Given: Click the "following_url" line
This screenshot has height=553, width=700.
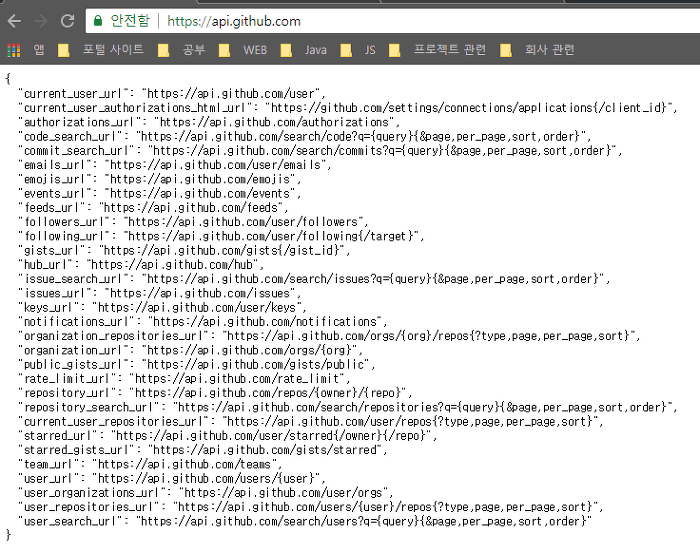Looking at the screenshot, I should 221,236.
